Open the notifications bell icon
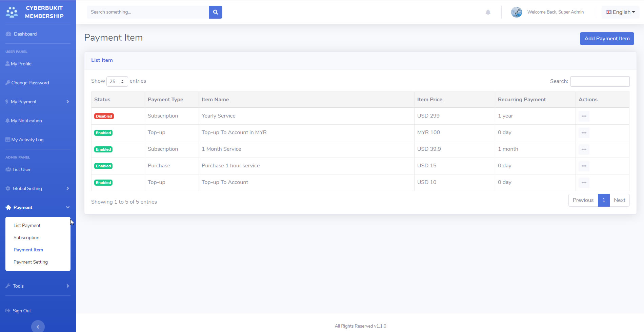The height and width of the screenshot is (332, 644). pyautogui.click(x=488, y=12)
